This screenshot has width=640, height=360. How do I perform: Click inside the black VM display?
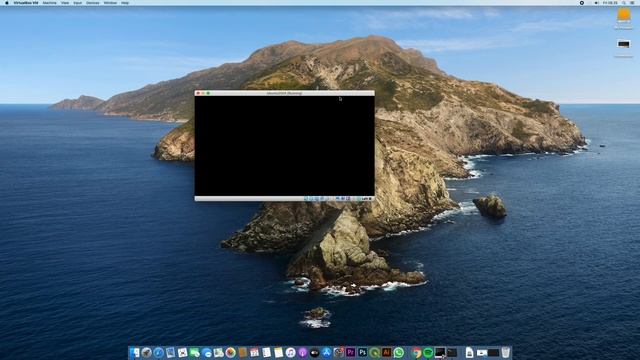284,146
